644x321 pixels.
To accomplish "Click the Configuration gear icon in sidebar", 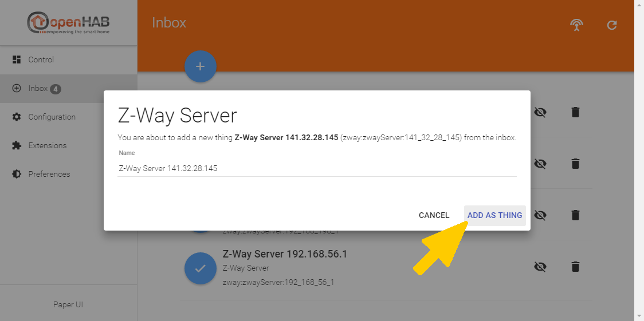I will pyautogui.click(x=17, y=117).
